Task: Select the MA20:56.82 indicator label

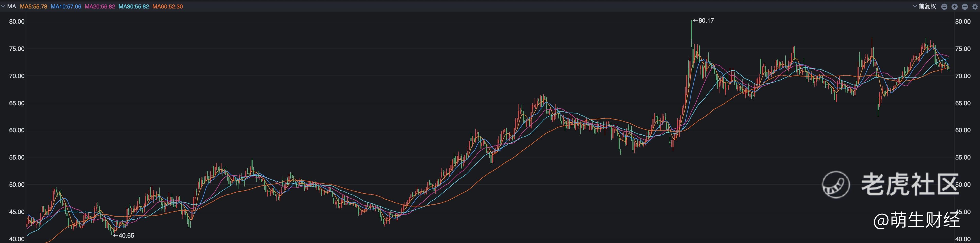Action: point(100,6)
